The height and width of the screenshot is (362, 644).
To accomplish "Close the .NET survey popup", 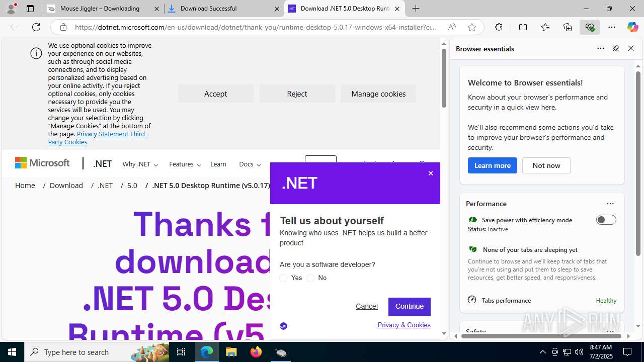I will tap(431, 173).
